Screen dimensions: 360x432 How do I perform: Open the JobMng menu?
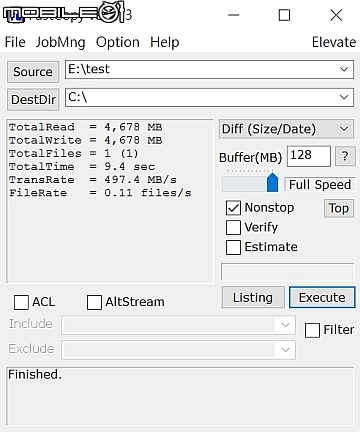60,42
